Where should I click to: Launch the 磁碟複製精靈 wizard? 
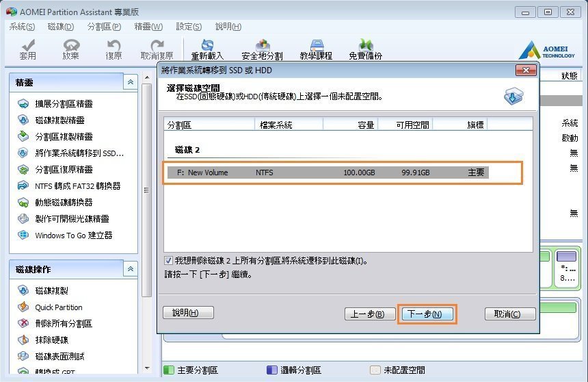click(x=59, y=120)
